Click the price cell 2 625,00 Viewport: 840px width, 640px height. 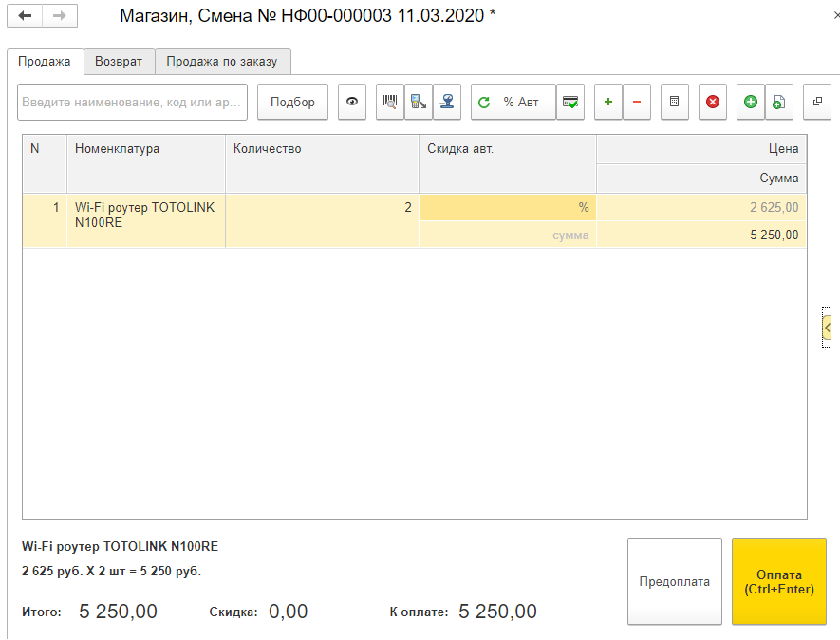(701, 207)
